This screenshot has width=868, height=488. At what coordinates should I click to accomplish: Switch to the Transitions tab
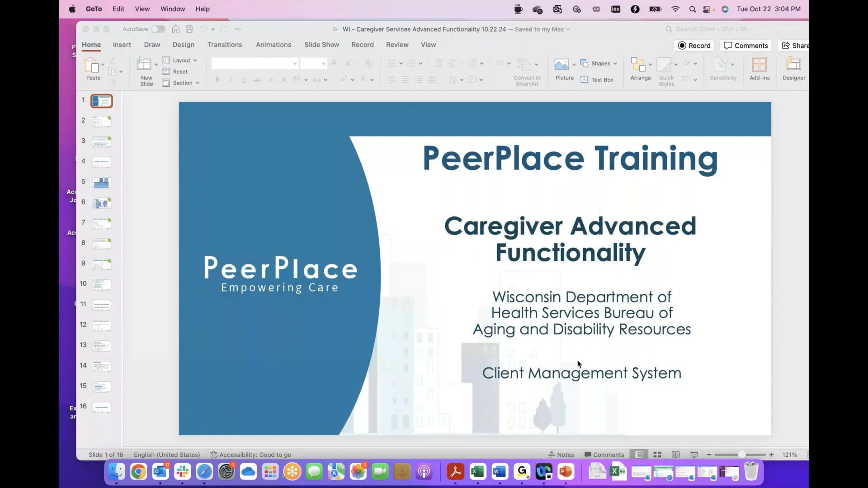pos(225,45)
